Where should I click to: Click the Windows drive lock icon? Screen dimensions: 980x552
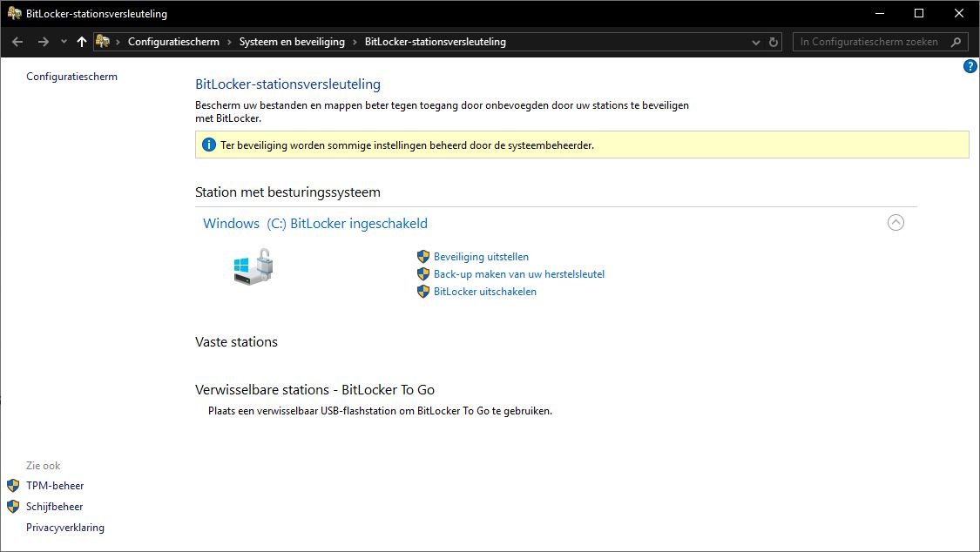253,267
